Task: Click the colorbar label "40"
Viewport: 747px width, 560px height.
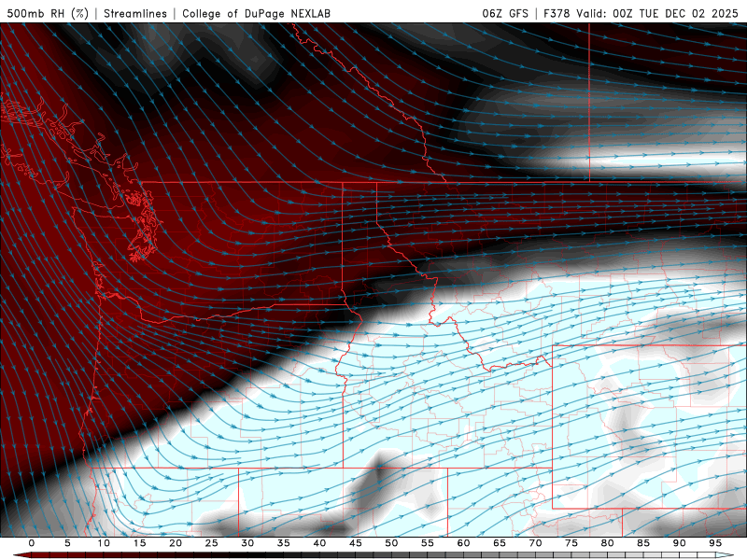Action: (x=319, y=543)
